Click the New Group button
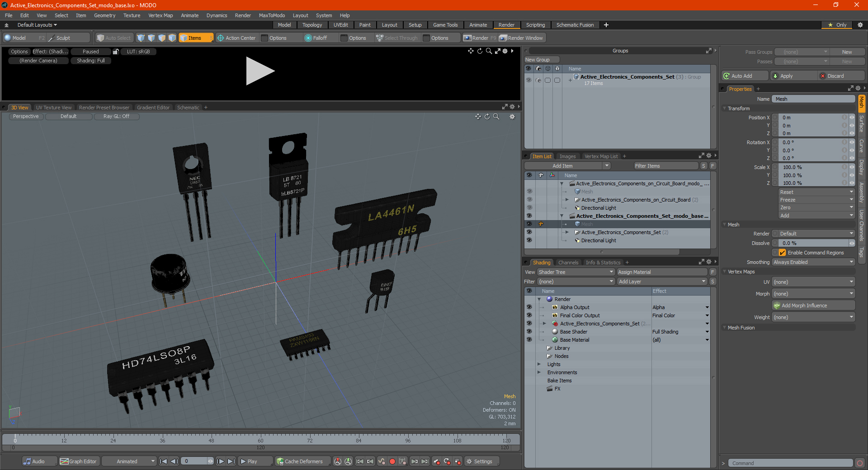The image size is (868, 470). [542, 60]
